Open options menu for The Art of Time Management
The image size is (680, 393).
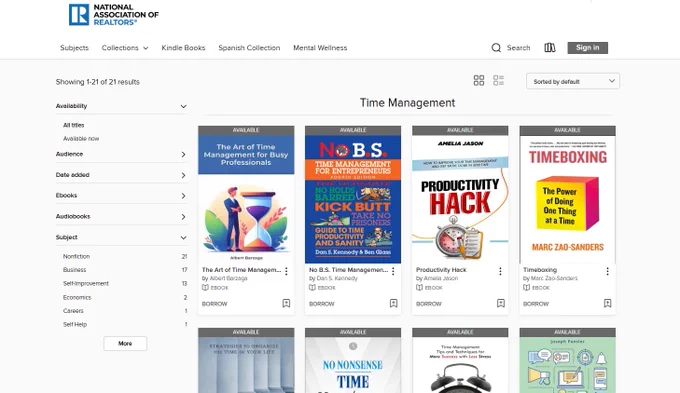click(x=286, y=271)
